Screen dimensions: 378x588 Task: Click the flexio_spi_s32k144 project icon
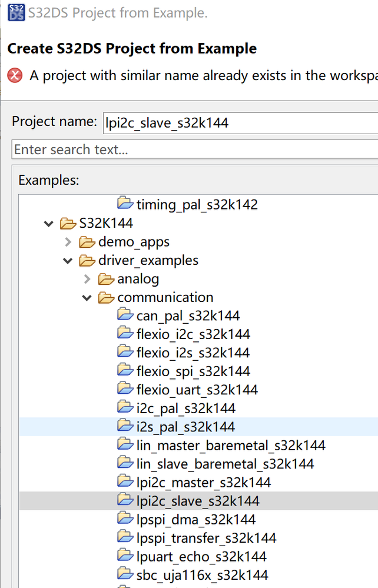coord(125,370)
